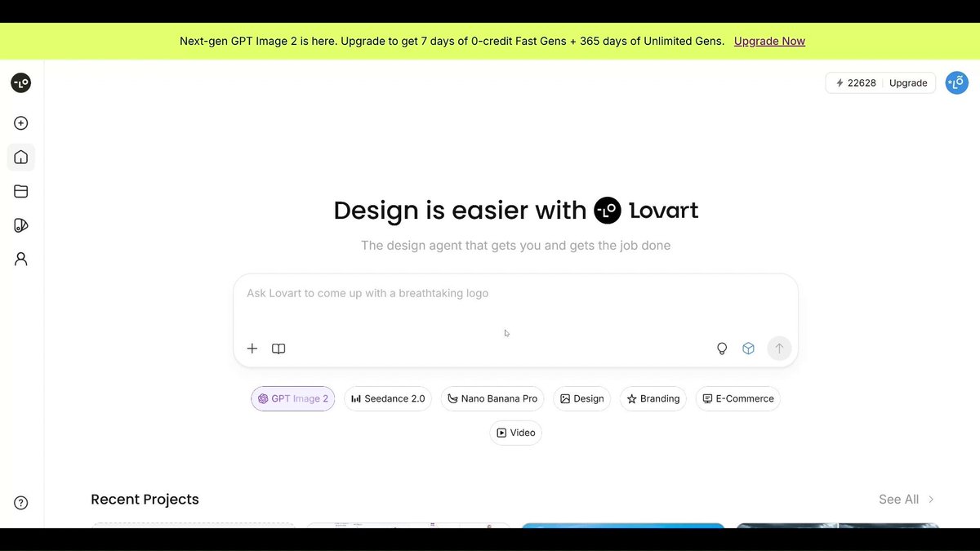The image size is (980, 551).
Task: Open the brand kit icon in the sidebar
Action: pyautogui.click(x=21, y=225)
